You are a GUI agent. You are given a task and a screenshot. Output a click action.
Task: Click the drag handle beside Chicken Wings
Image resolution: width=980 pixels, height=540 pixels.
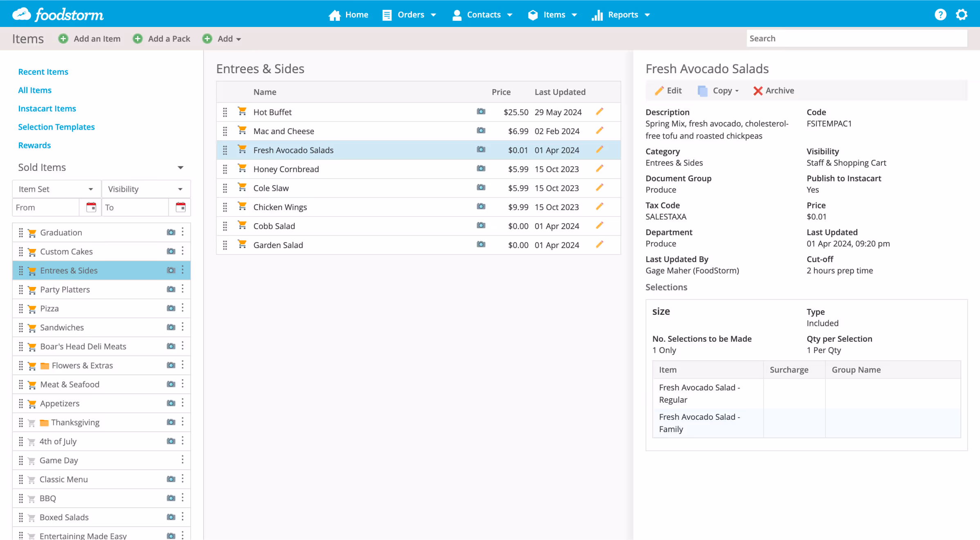tap(225, 207)
